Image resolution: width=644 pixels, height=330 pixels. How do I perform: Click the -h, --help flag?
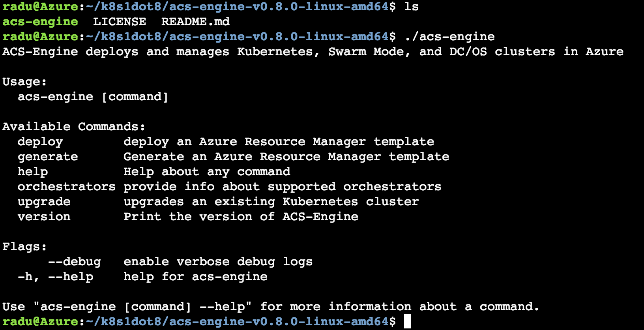(56, 277)
